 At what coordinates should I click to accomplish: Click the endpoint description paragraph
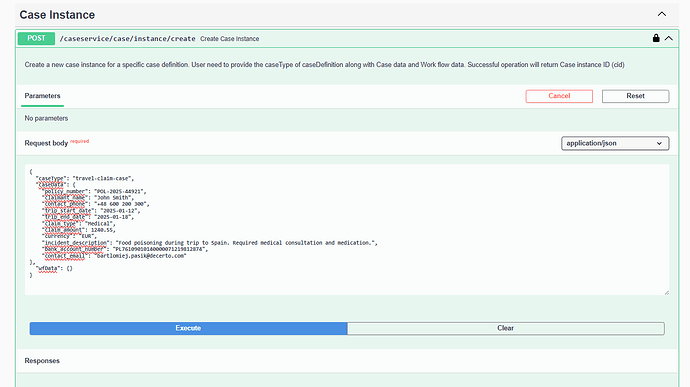(x=324, y=65)
